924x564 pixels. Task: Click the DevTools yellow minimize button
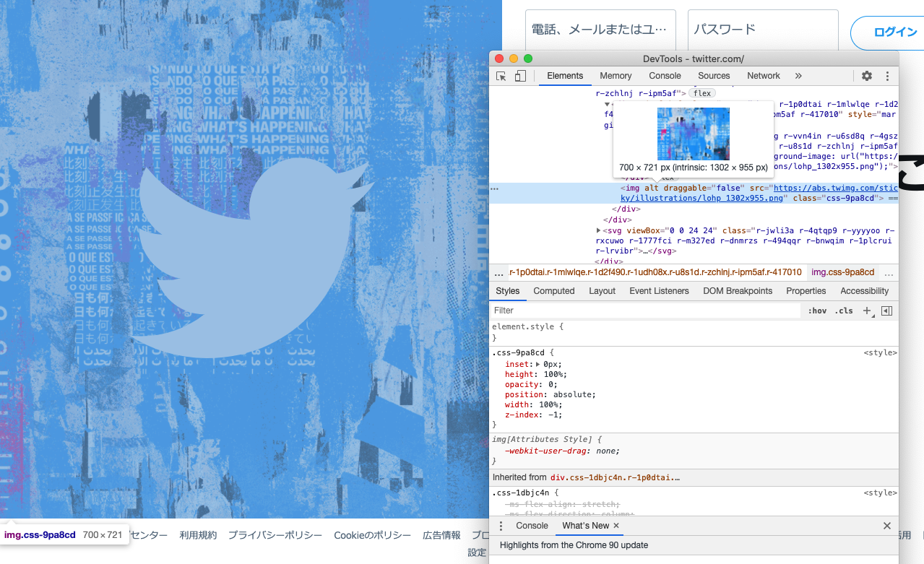[514, 58]
